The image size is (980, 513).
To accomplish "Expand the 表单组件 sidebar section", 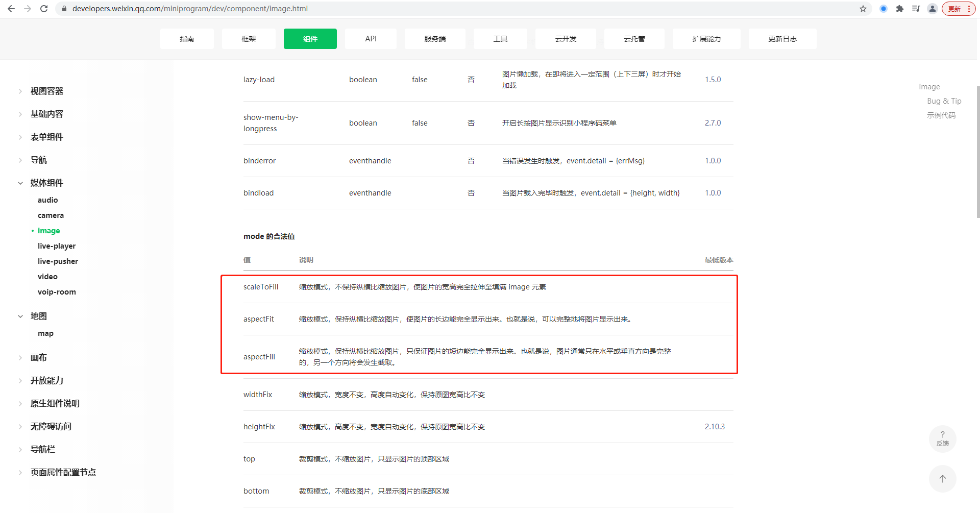I will point(46,137).
